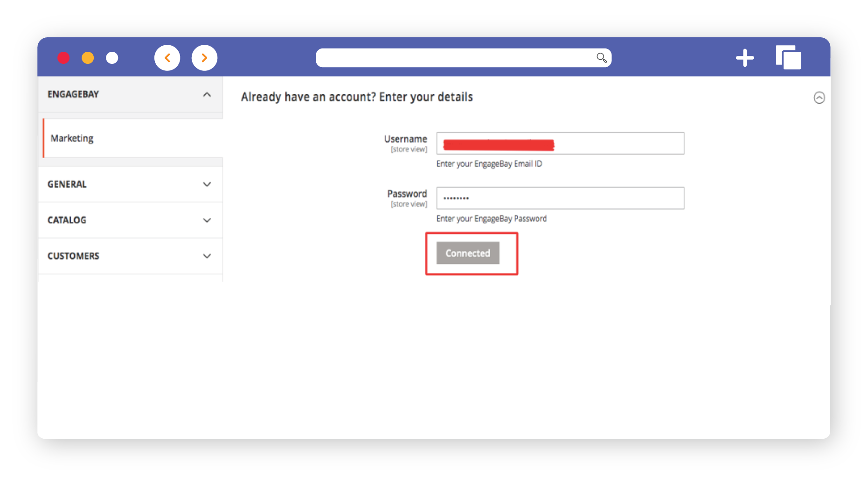Image resolution: width=868 pixels, height=477 pixels.
Task: Click the duplicate windows icon
Action: point(788,58)
